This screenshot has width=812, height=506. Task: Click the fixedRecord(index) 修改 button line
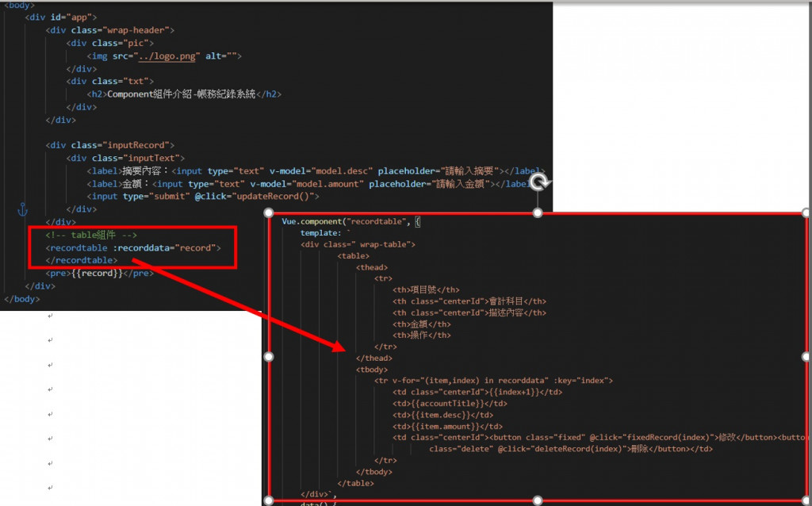599,438
